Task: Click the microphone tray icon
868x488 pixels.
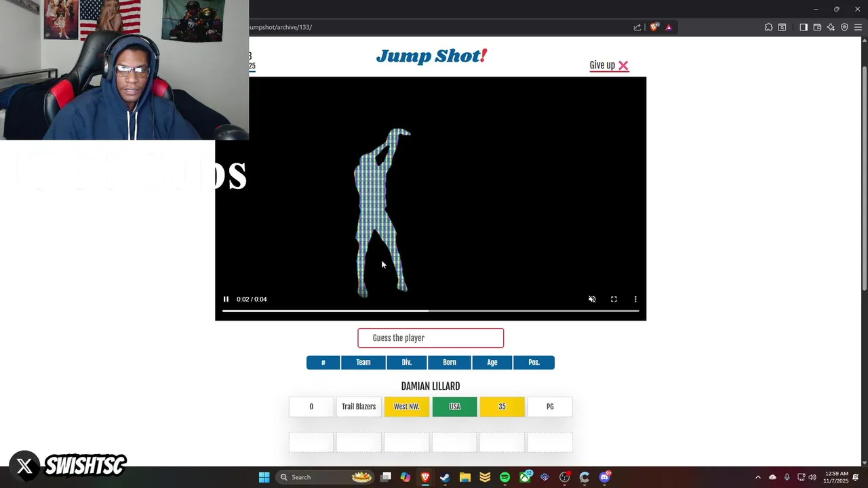Action: pos(787,477)
